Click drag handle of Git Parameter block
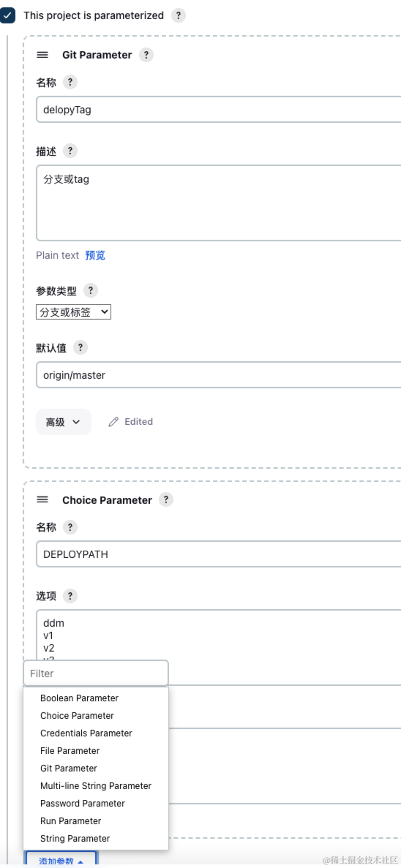Viewport: 401px width, 868px height. click(x=42, y=55)
